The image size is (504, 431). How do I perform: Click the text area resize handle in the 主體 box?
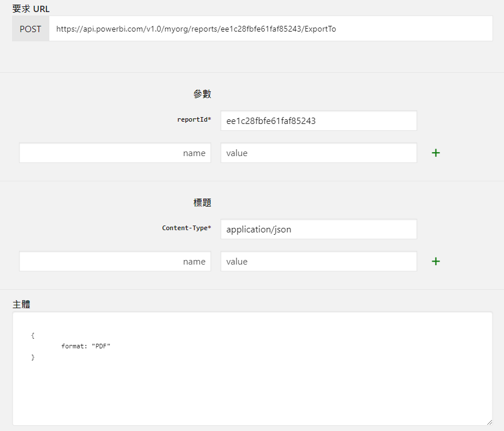pos(489,422)
